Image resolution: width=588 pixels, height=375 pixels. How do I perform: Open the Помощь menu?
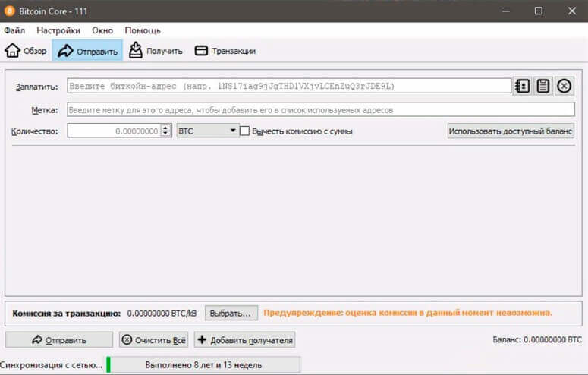tap(143, 30)
